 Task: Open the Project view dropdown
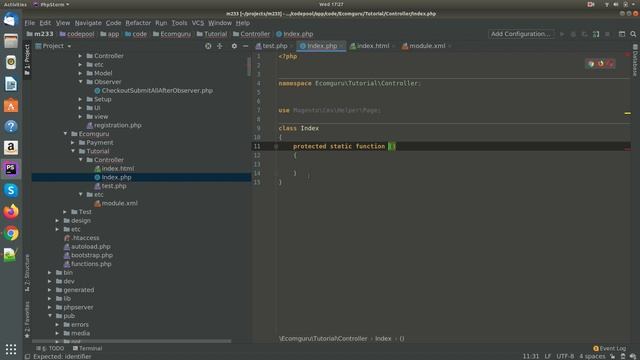pyautogui.click(x=53, y=46)
